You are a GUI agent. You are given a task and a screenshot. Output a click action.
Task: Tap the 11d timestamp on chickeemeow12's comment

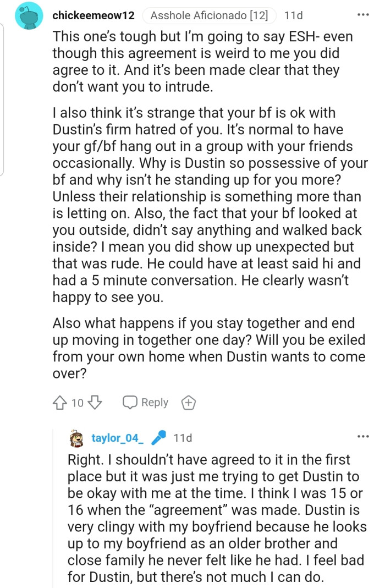293,16
